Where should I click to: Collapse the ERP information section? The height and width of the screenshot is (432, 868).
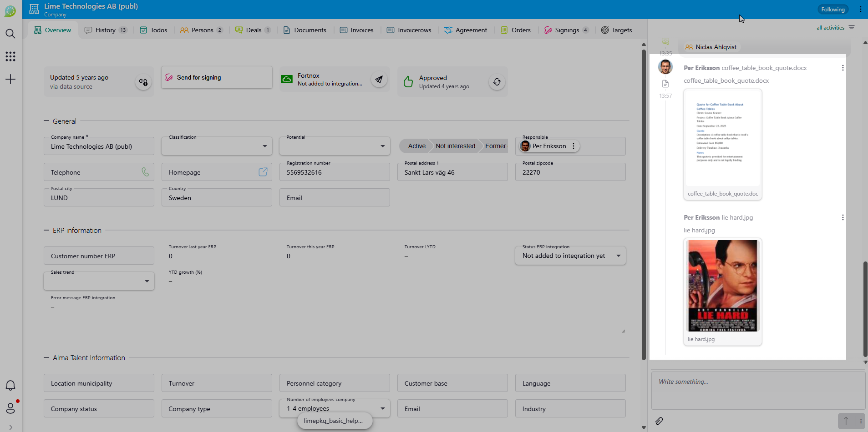(46, 231)
